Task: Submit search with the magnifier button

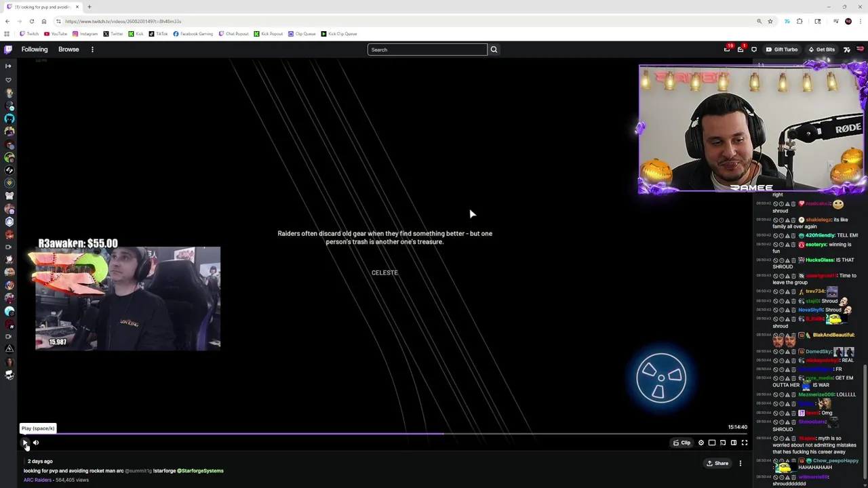Action: (x=494, y=49)
